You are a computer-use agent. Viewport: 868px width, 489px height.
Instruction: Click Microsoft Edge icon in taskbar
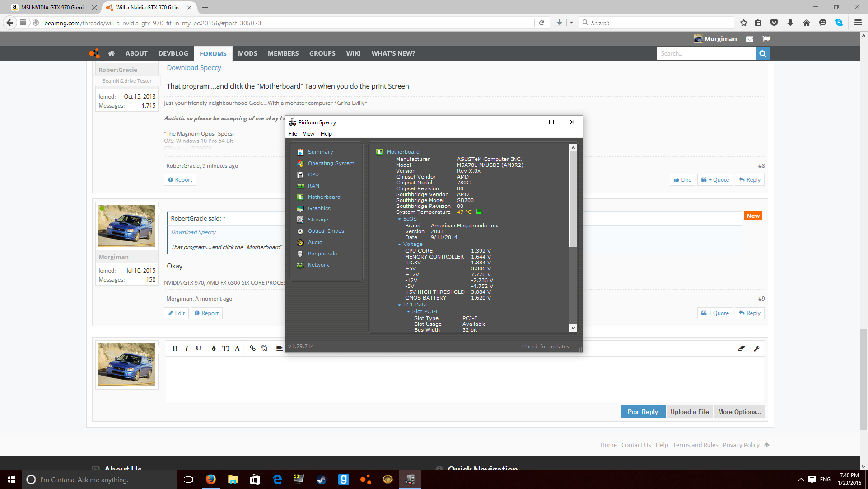tap(277, 480)
